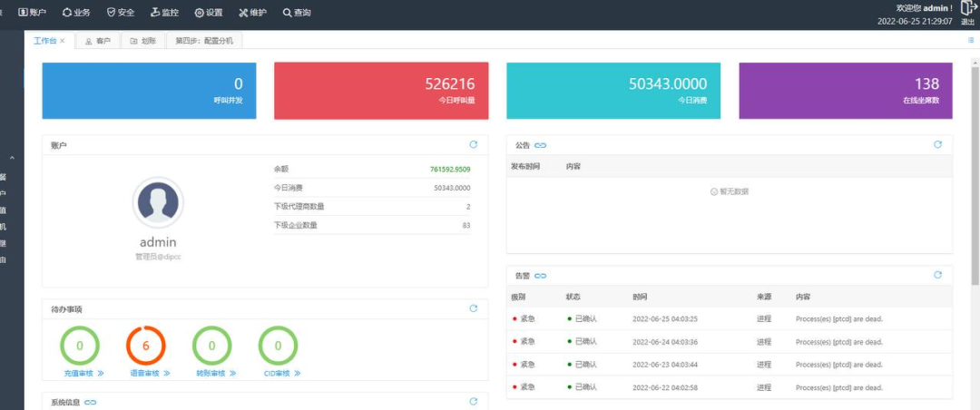Image resolution: width=980 pixels, height=410 pixels.
Task: Open the tab list icon at far right
Action: [x=971, y=41]
